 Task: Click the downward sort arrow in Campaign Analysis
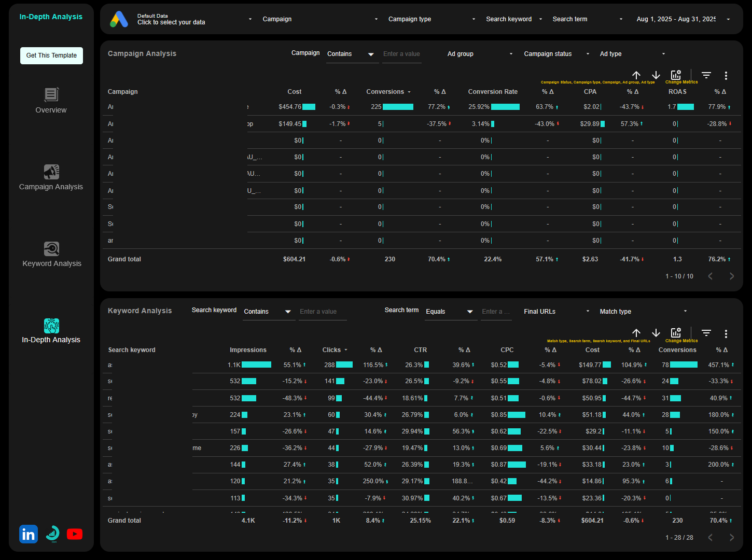pos(656,75)
